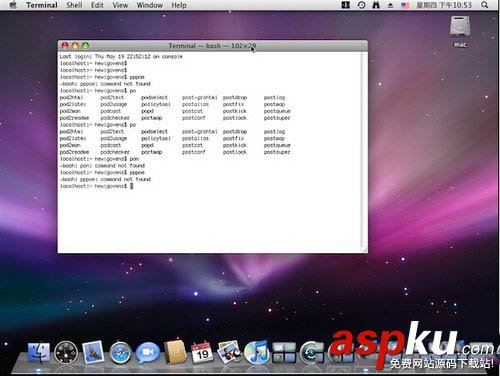Click the Terminal cursor at the last prompt
This screenshot has width=500, height=376.
point(132,186)
